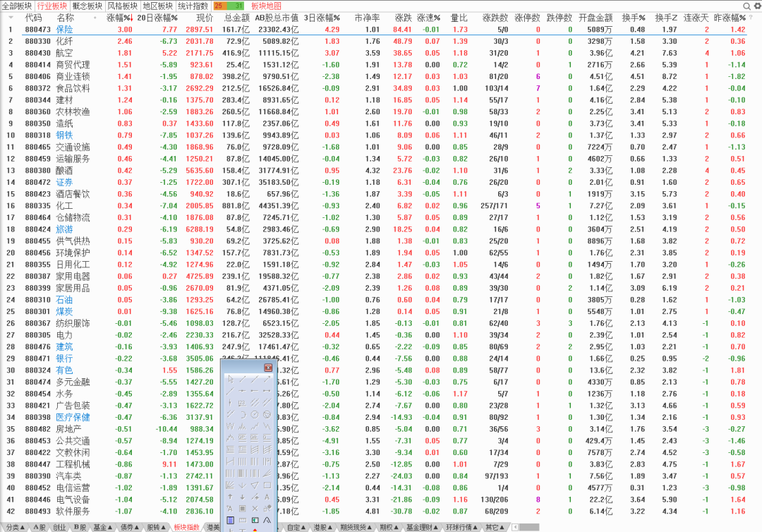Open the 股转 bottom tab menu
Image resolution: width=762 pixels, height=532 pixels.
point(156,527)
